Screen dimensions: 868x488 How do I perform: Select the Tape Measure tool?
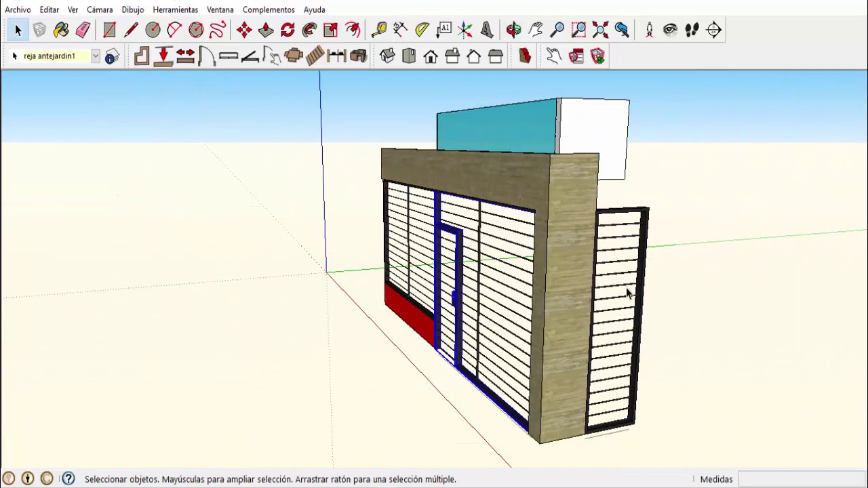pos(379,30)
